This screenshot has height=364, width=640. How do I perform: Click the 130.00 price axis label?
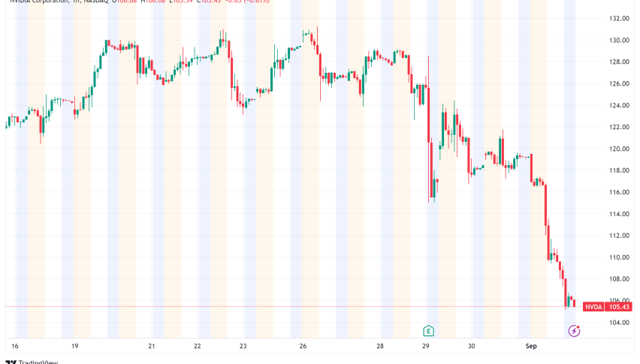coord(619,40)
